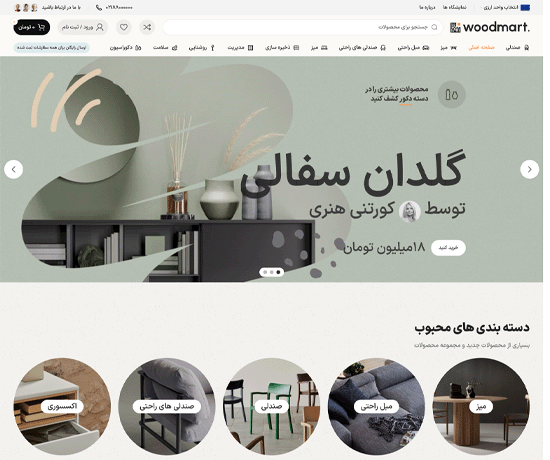This screenshot has width=550, height=460.
Task: Open the اکسسوری category circle
Action: [x=62, y=406]
